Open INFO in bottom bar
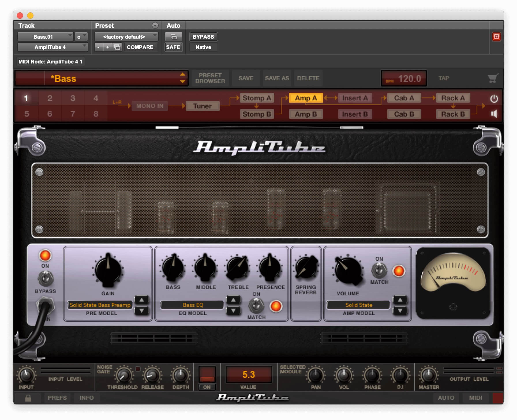This screenshot has width=517, height=420. pyautogui.click(x=87, y=398)
